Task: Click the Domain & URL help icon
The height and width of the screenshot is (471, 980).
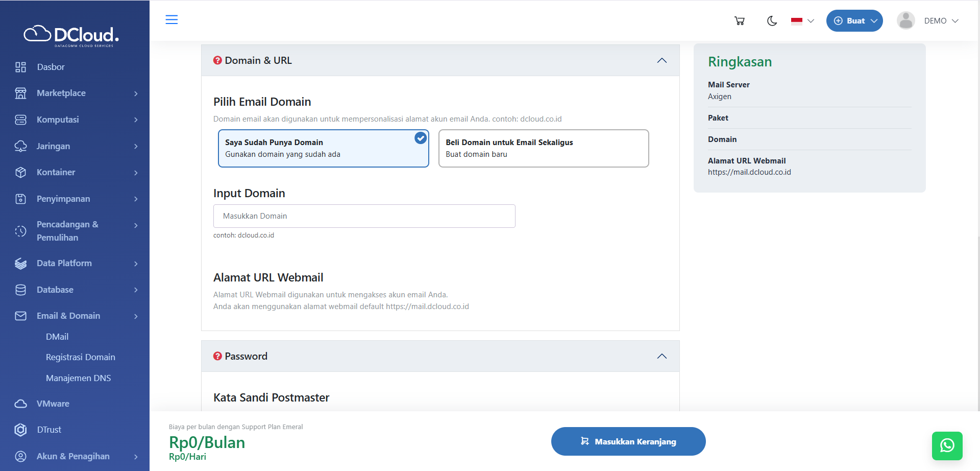Action: [x=217, y=60]
